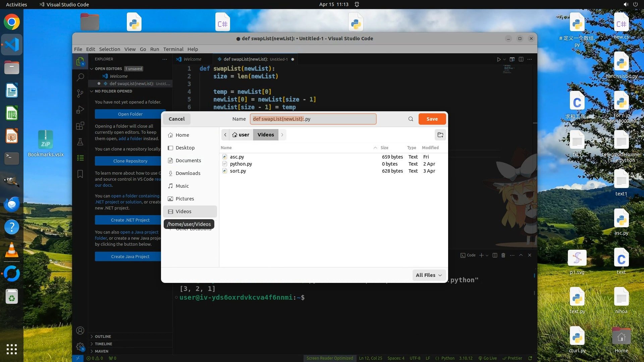Screen dimensions: 644x362
Task: Open the All Files filter dropdown
Action: click(429, 275)
